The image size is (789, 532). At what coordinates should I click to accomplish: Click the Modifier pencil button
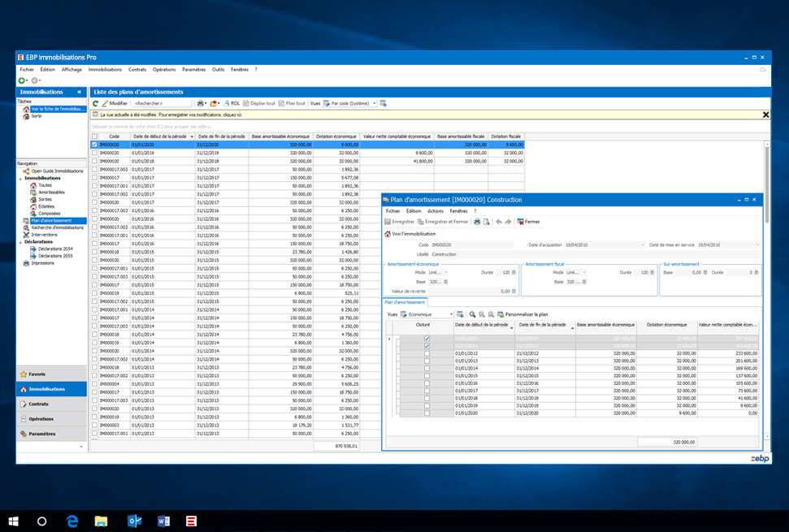point(115,103)
